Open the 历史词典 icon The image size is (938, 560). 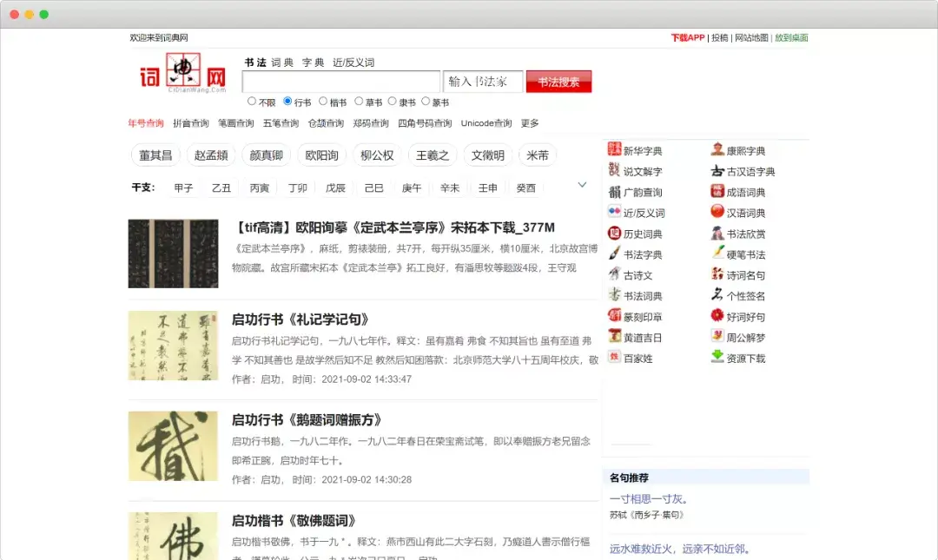(615, 234)
